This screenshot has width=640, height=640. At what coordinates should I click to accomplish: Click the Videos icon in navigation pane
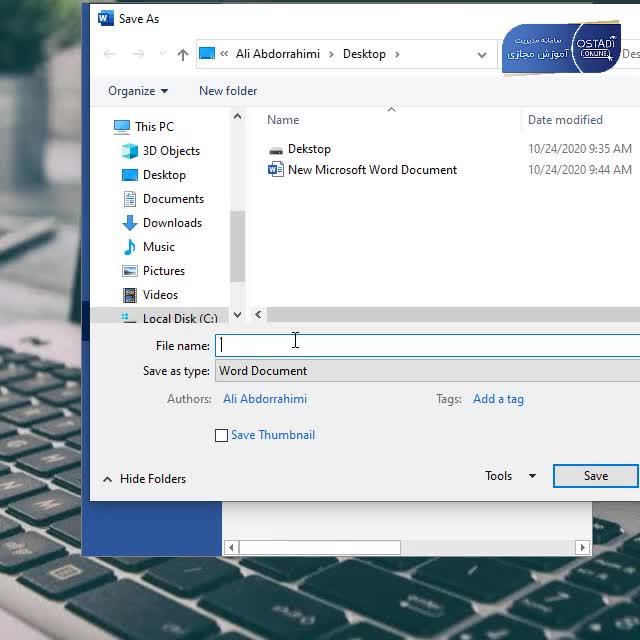(130, 295)
